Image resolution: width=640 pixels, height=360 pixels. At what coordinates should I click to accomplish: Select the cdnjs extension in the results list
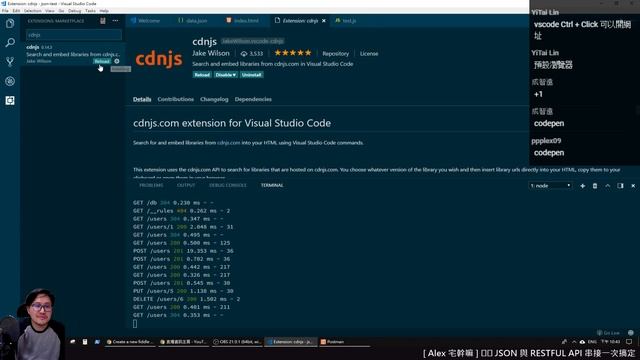click(x=73, y=54)
